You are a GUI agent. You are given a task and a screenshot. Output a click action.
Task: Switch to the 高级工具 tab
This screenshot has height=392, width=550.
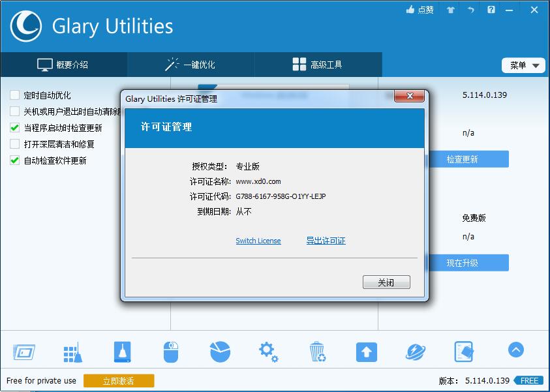click(318, 65)
